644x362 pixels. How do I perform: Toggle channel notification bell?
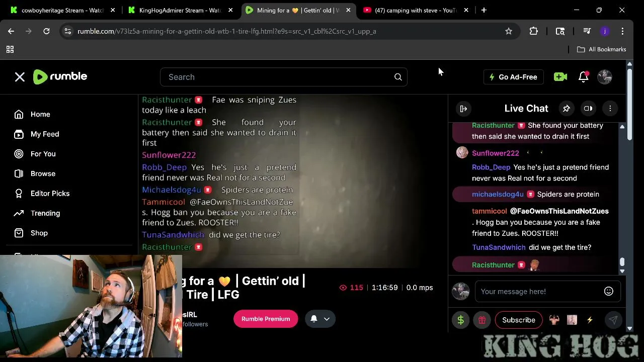(313, 319)
